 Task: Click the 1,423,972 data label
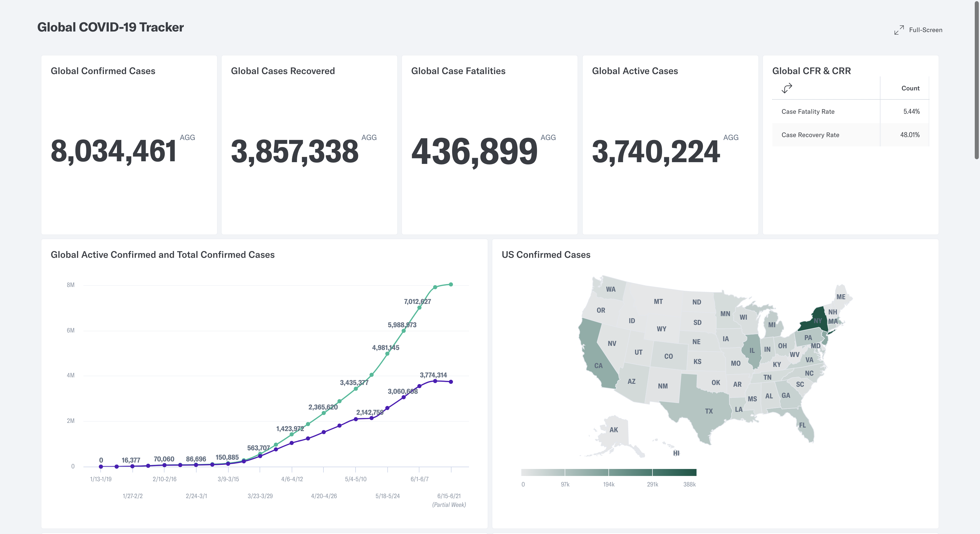click(290, 429)
